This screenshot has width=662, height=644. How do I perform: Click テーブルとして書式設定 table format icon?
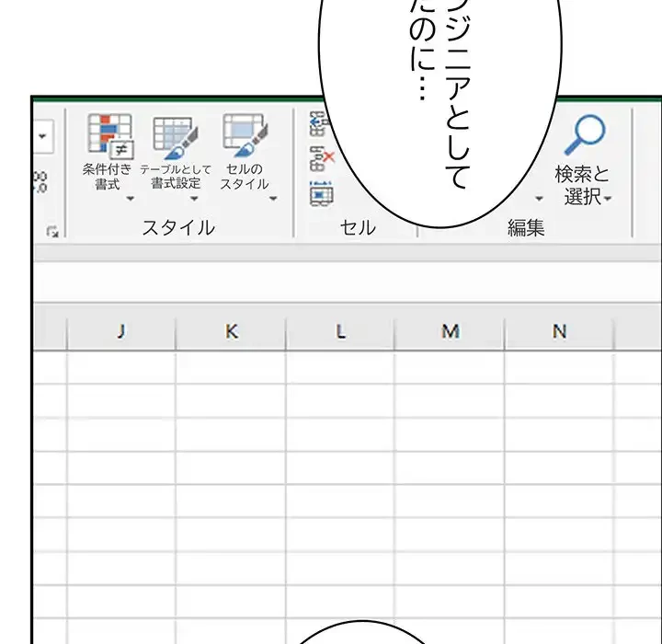(174, 136)
